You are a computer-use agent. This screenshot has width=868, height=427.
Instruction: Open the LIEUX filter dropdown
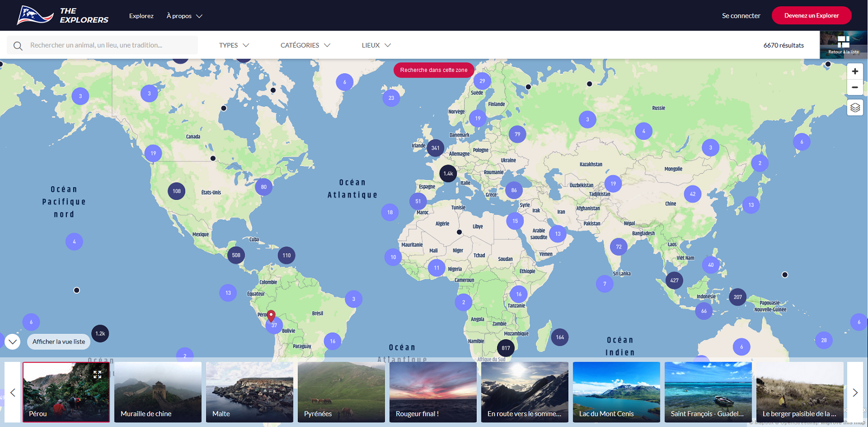[x=376, y=45]
